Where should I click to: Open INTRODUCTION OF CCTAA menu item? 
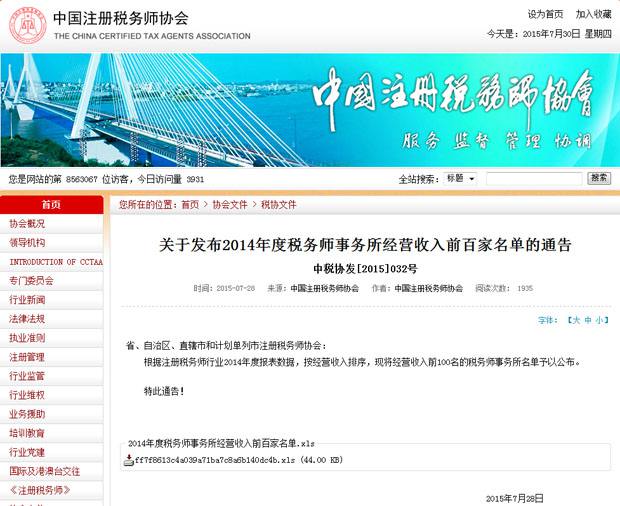click(x=56, y=262)
